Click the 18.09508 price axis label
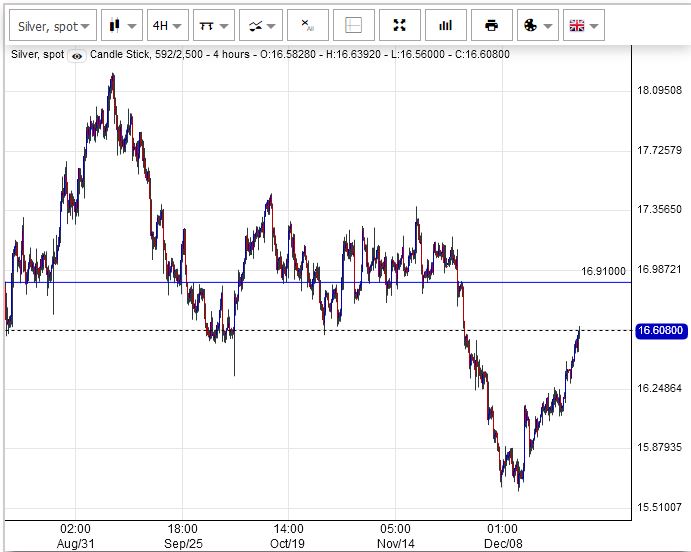Screen dimensions: 691x552 (x=659, y=91)
